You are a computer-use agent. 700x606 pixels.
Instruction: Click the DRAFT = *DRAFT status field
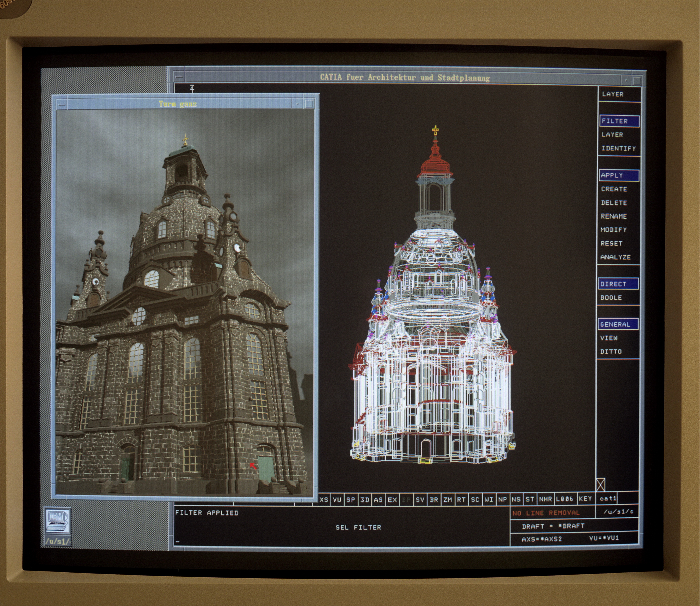[x=553, y=526]
